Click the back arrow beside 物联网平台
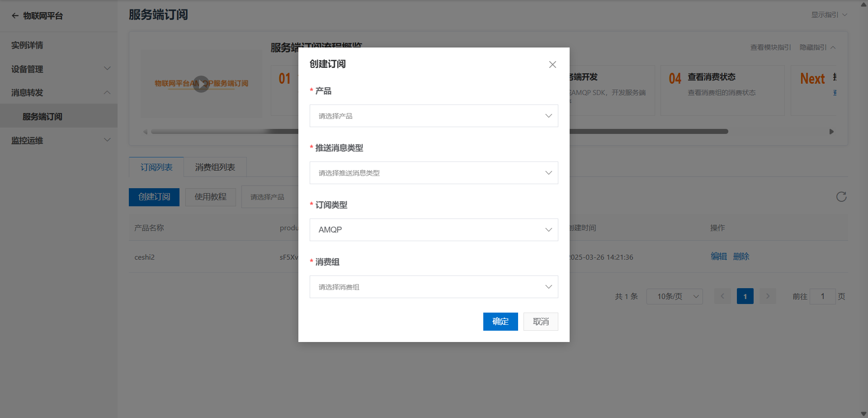 point(15,16)
